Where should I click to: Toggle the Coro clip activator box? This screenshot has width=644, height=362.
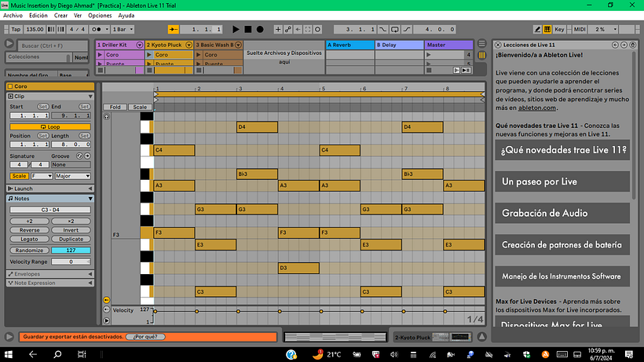(x=10, y=86)
